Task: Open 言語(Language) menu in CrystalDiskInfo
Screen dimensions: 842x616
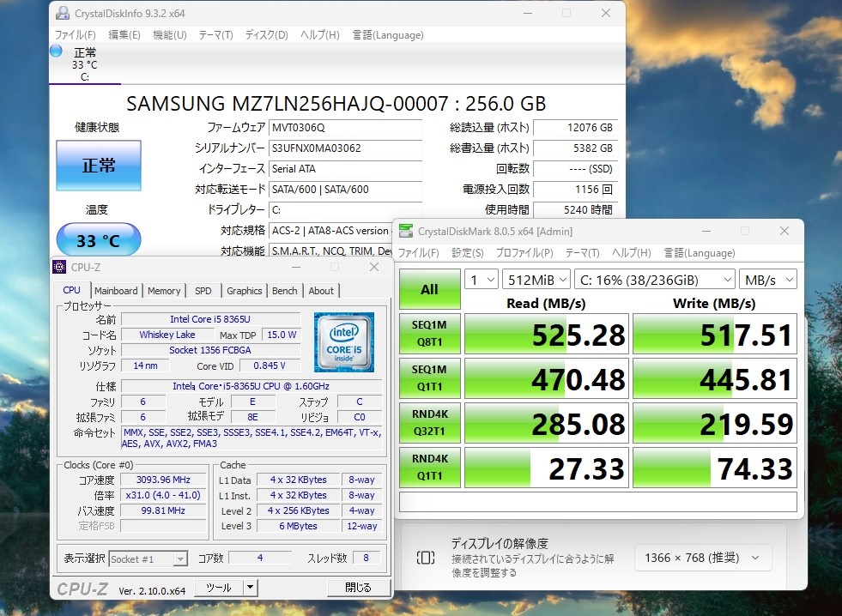Action: tap(388, 35)
